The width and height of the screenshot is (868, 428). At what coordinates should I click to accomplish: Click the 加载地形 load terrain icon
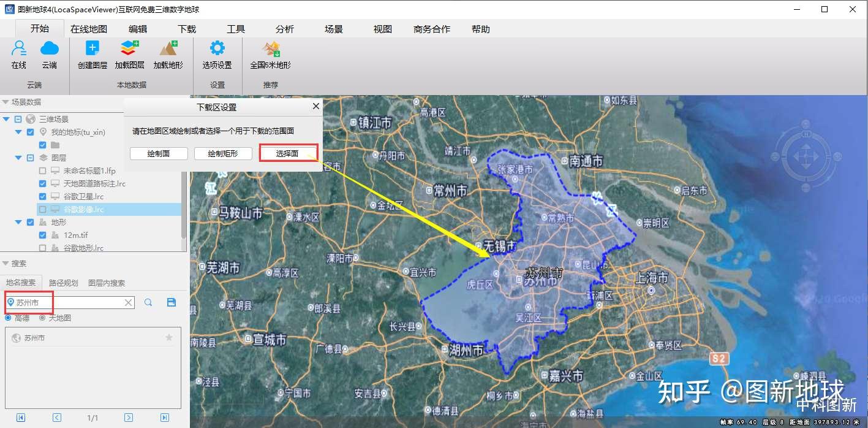pyautogui.click(x=168, y=48)
